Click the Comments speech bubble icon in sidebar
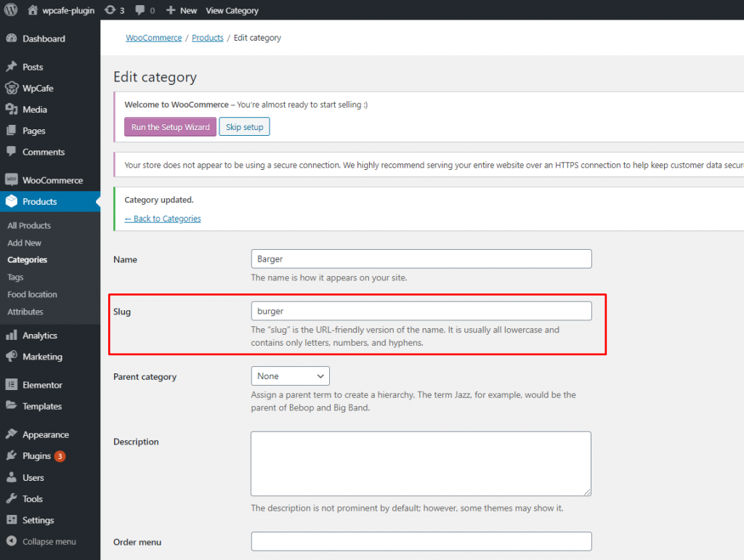This screenshot has height=560, width=744. [x=12, y=152]
